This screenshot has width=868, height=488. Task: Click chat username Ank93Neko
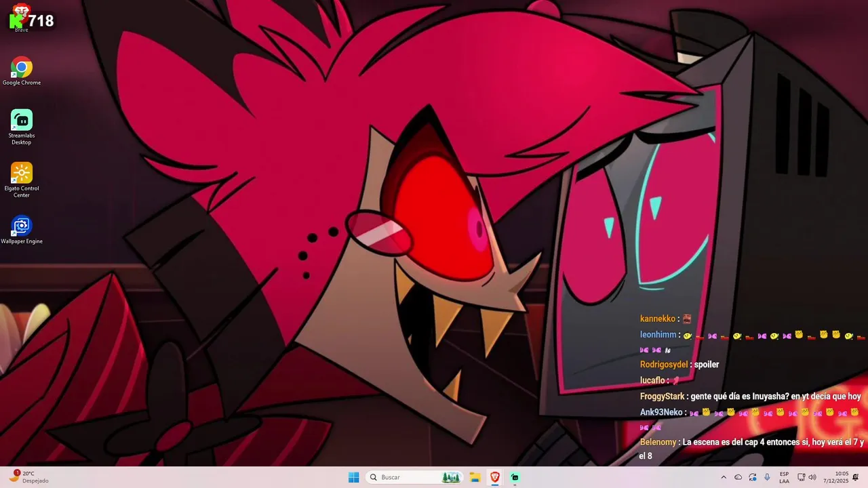pos(661,412)
